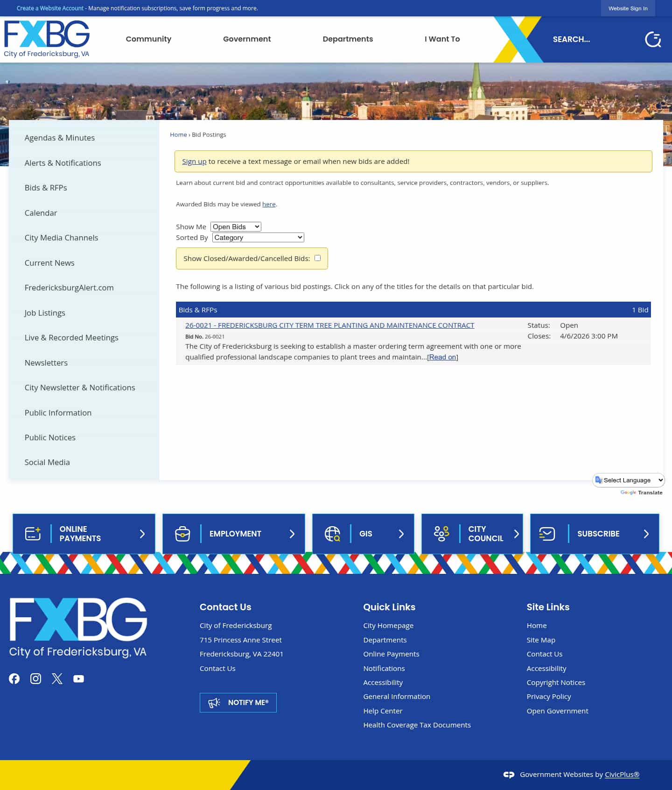Open the Instagram icon in footer

pos(35,678)
